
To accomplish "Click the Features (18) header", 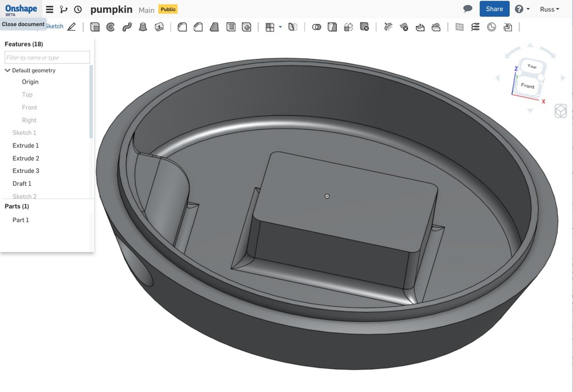I will 24,44.
